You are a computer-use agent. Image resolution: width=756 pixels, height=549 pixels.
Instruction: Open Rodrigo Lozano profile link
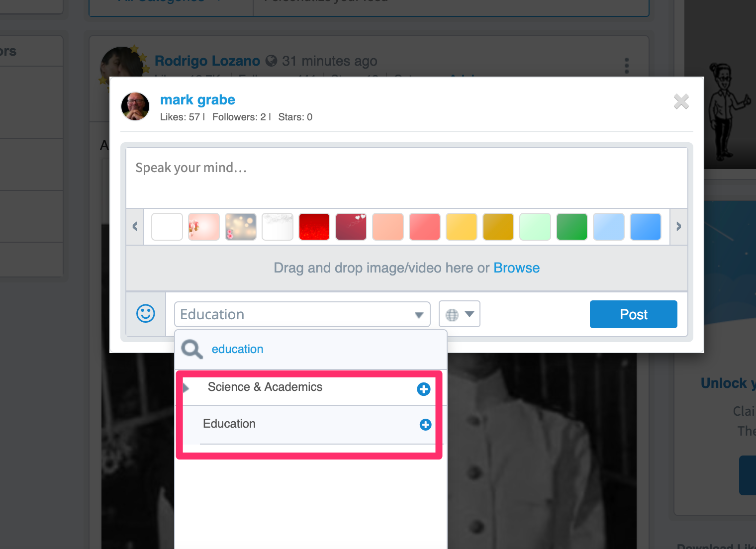point(207,61)
